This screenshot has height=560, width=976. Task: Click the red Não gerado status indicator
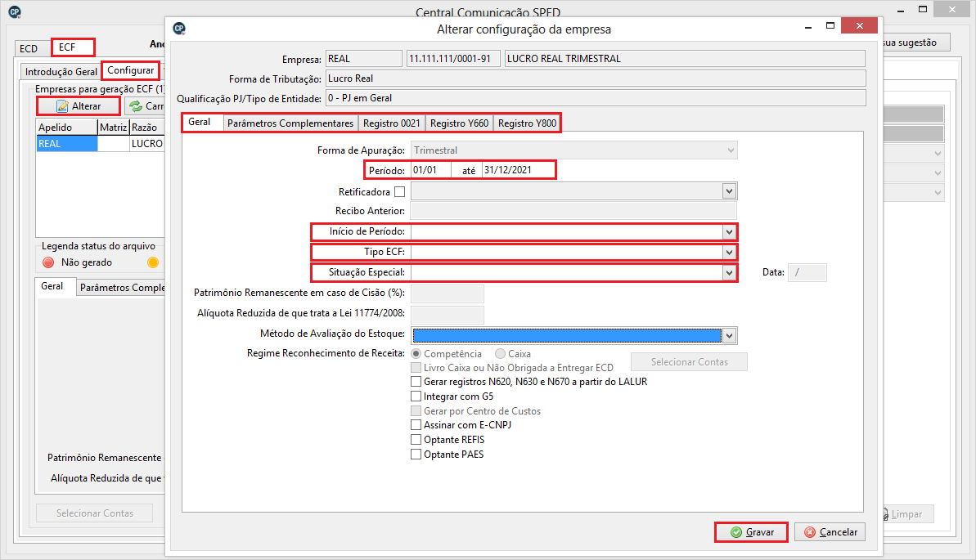(x=48, y=262)
